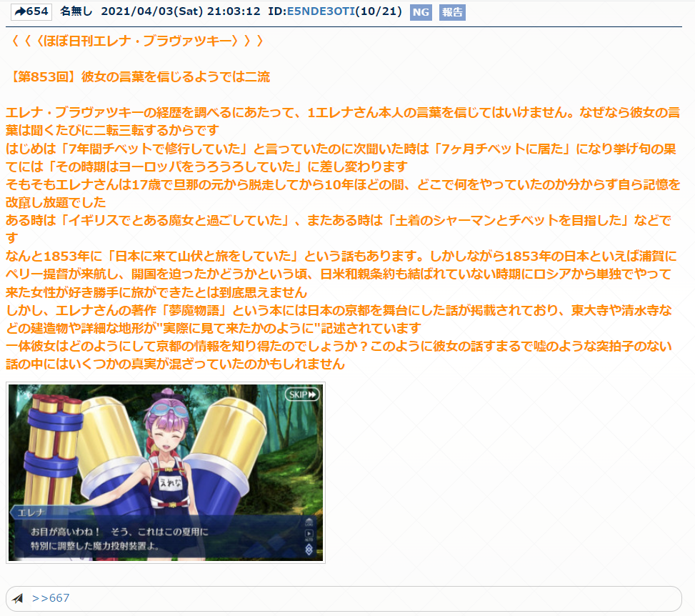The image size is (695, 616).
Task: Click the diamond icon below AUTO
Action: tap(309, 550)
